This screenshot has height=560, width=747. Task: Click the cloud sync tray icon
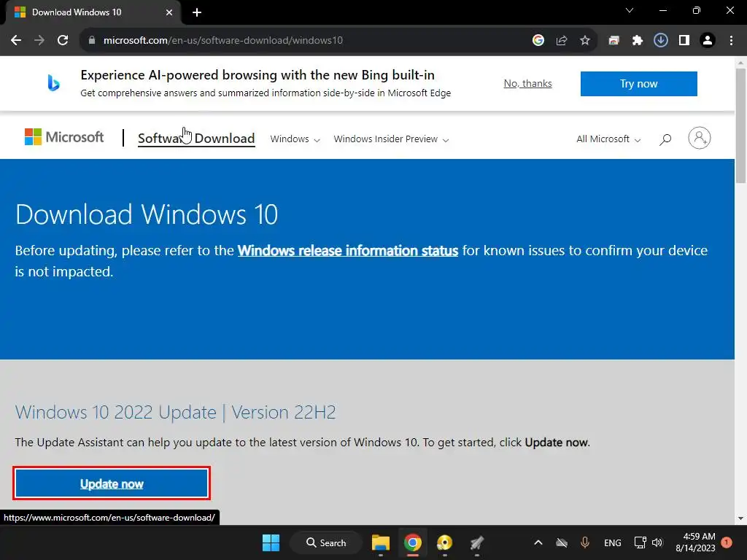pyautogui.click(x=562, y=542)
